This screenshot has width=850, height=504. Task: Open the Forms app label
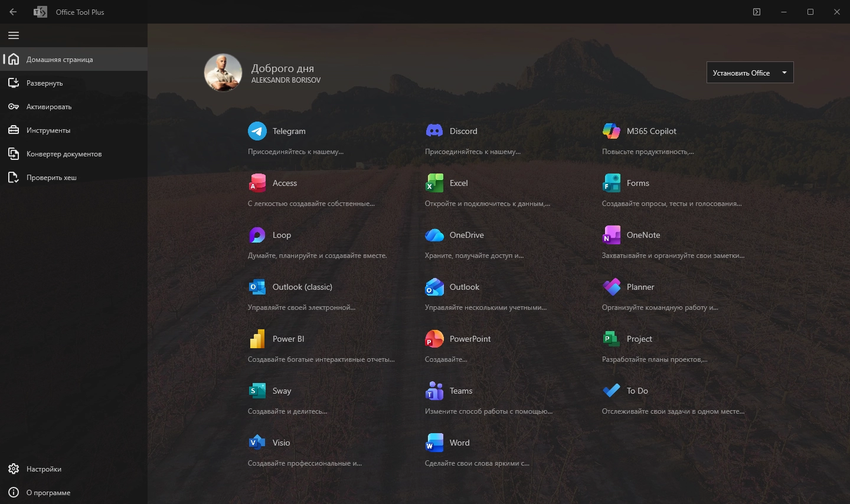click(638, 183)
